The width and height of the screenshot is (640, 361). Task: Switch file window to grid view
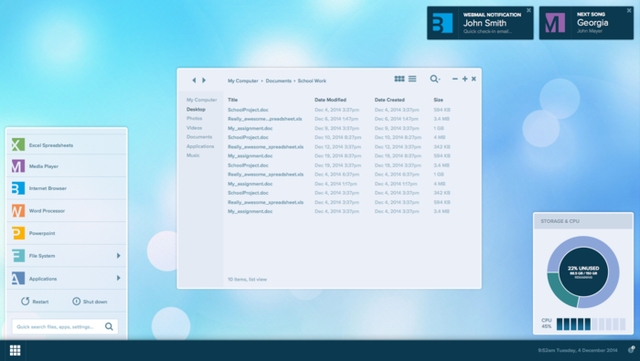(x=399, y=79)
